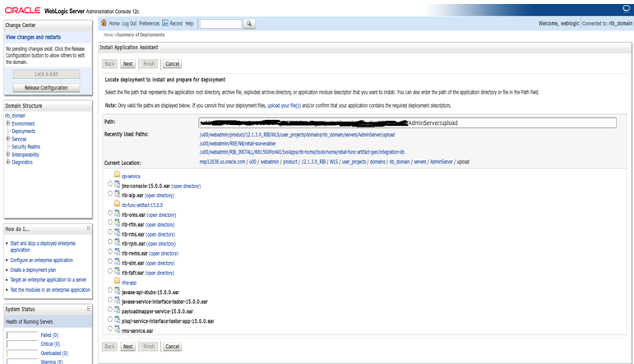Click AdminServer in Current Location path
This screenshot has width=634, height=364.
441,162
